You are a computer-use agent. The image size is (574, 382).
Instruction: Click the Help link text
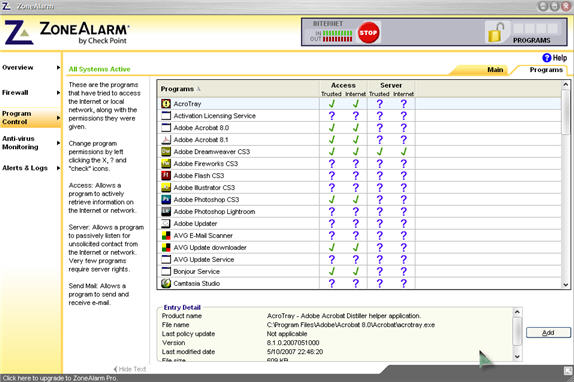560,58
